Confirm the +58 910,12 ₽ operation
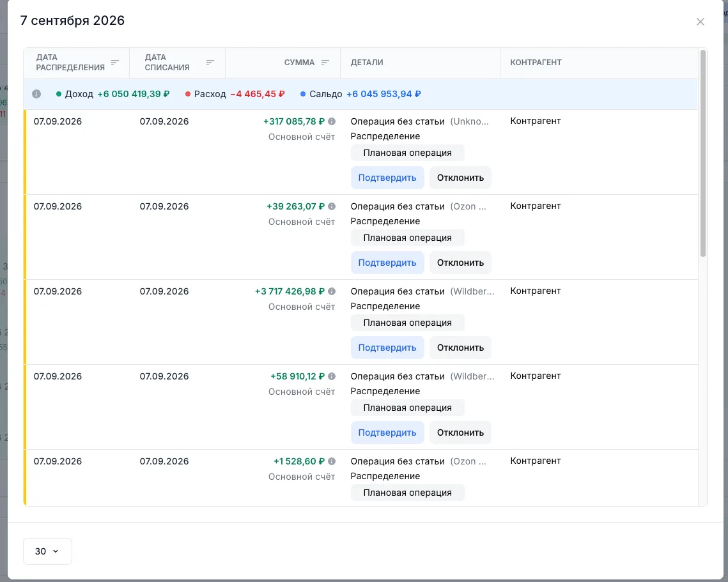This screenshot has width=728, height=582. click(x=387, y=433)
